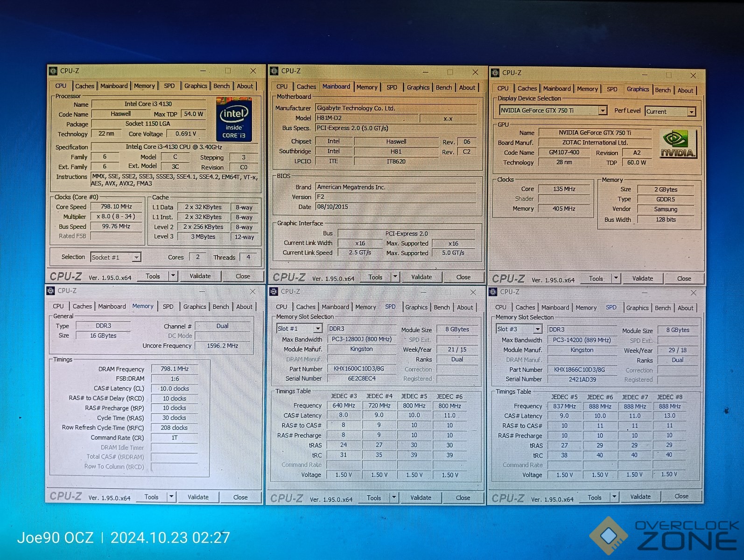The height and width of the screenshot is (560, 744).
Task: Click the part number 'KHX1600C10D3/8G'
Action: [x=359, y=369]
